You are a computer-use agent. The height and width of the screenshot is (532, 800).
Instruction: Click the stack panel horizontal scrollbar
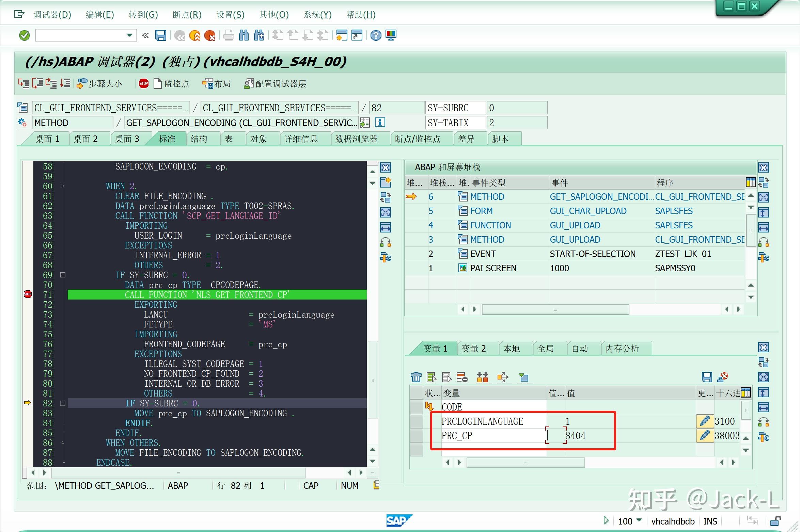[555, 309]
